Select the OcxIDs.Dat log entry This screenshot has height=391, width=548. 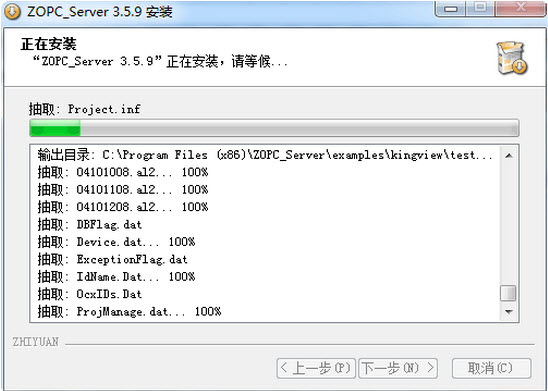89,294
